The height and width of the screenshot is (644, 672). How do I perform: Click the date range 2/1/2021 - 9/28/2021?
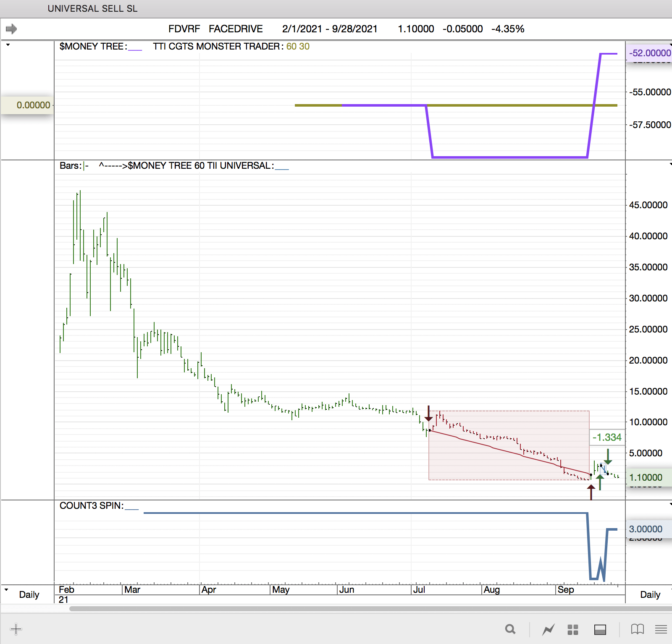pyautogui.click(x=330, y=29)
